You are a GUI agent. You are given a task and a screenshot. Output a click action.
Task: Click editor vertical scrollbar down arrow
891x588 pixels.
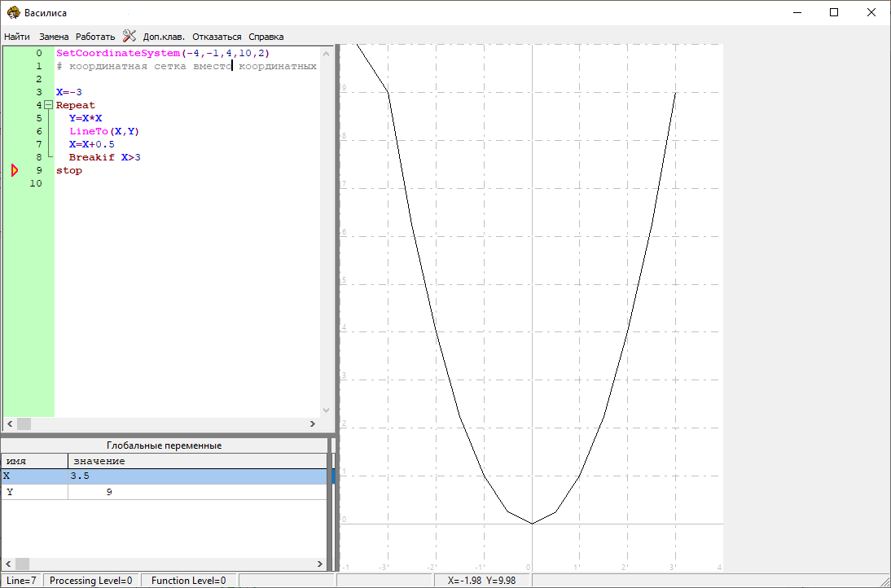click(x=326, y=410)
